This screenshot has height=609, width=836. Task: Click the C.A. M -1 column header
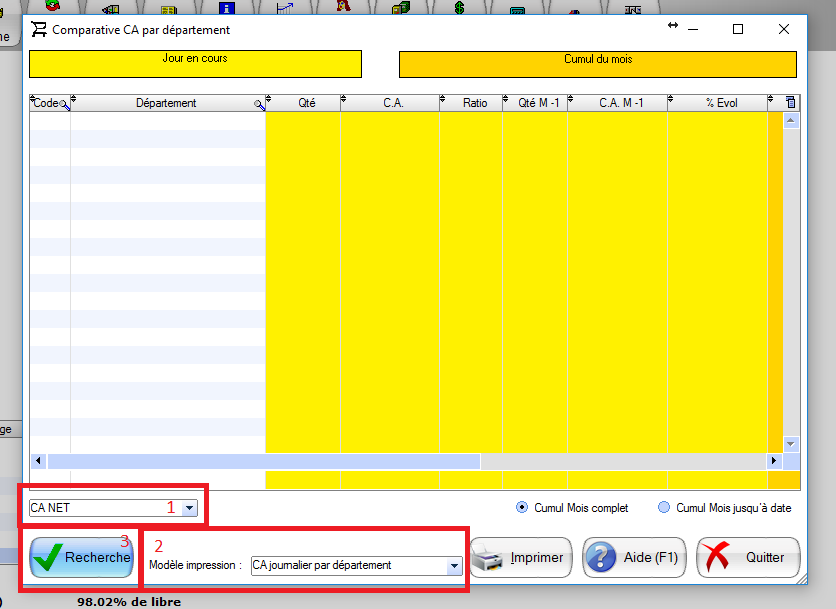tap(620, 103)
